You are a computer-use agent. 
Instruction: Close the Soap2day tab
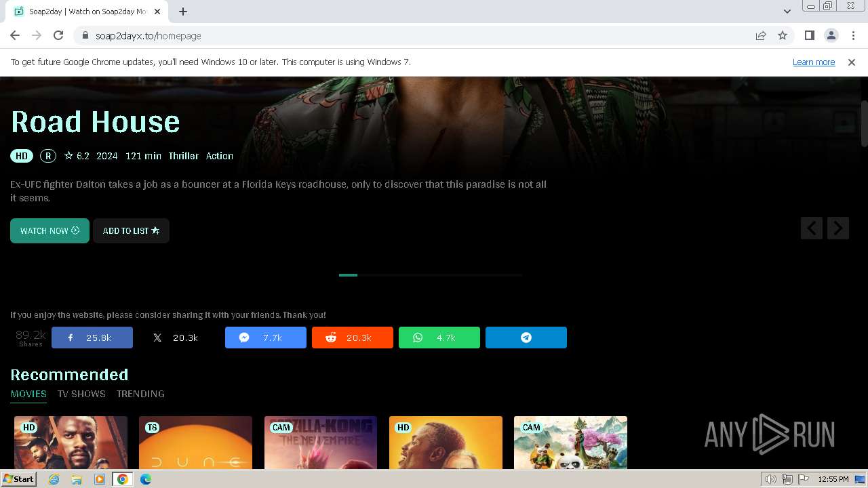point(157,12)
